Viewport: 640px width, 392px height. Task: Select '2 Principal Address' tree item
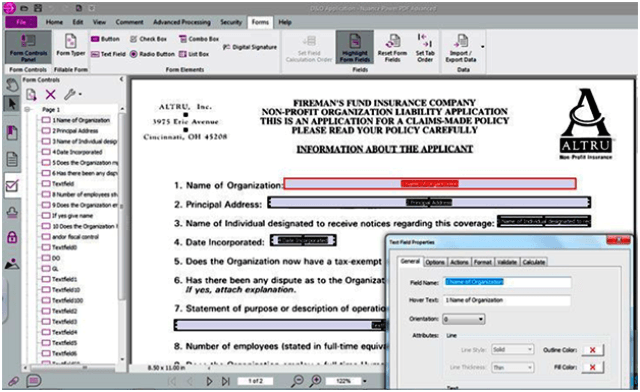(x=70, y=131)
